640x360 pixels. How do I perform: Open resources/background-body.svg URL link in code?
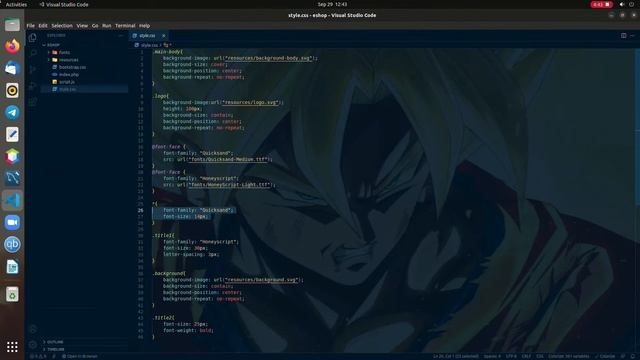point(269,58)
